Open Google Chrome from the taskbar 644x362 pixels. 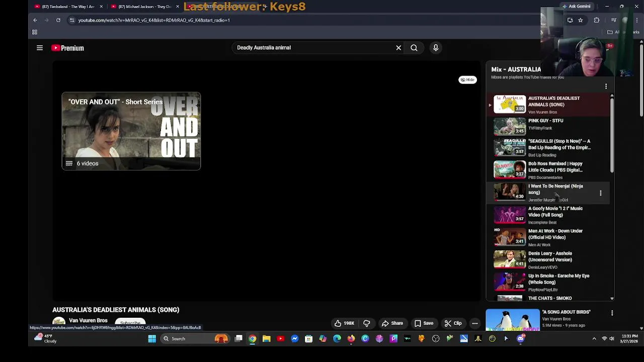pos(253,339)
